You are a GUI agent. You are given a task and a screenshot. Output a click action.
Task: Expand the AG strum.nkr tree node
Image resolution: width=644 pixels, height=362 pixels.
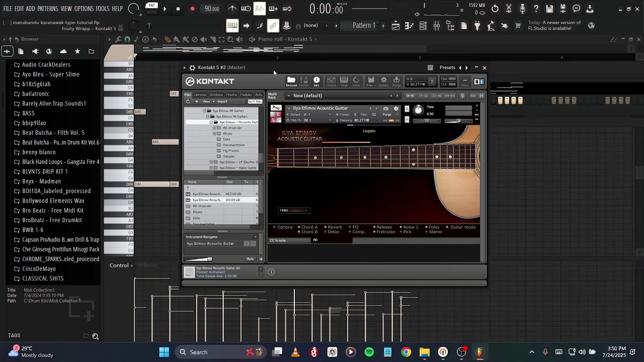[214, 128]
